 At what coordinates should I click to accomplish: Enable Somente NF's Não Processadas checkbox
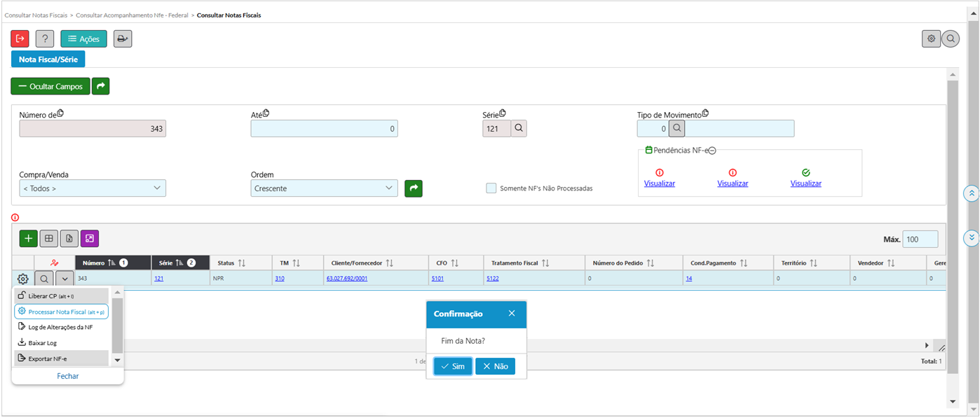coord(491,188)
